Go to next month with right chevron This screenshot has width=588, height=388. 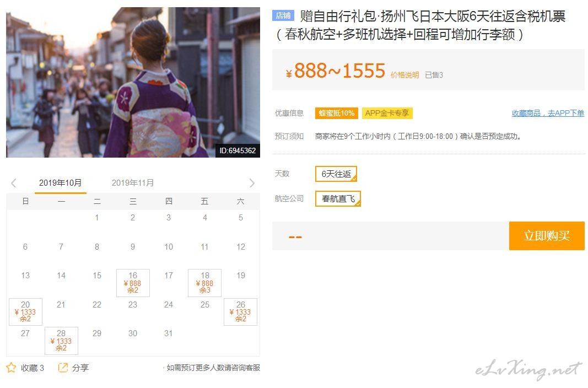(x=252, y=183)
